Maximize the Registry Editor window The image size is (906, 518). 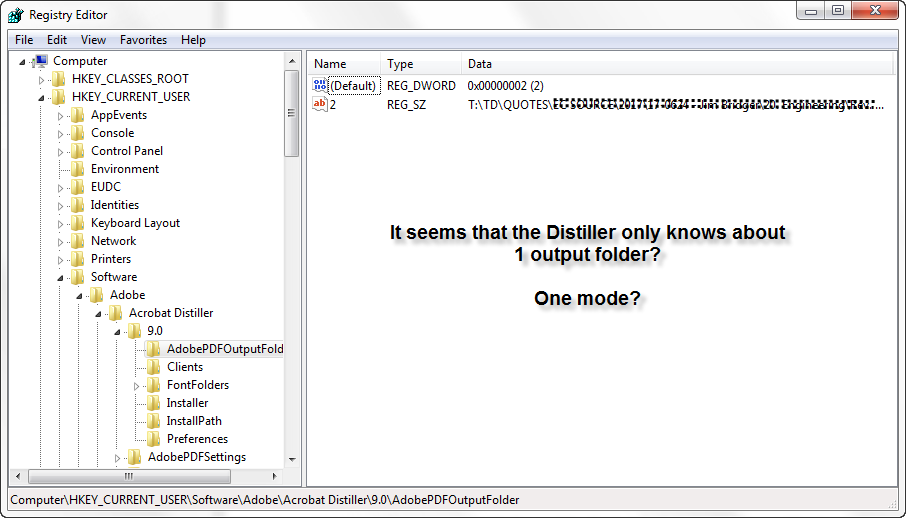(x=838, y=10)
